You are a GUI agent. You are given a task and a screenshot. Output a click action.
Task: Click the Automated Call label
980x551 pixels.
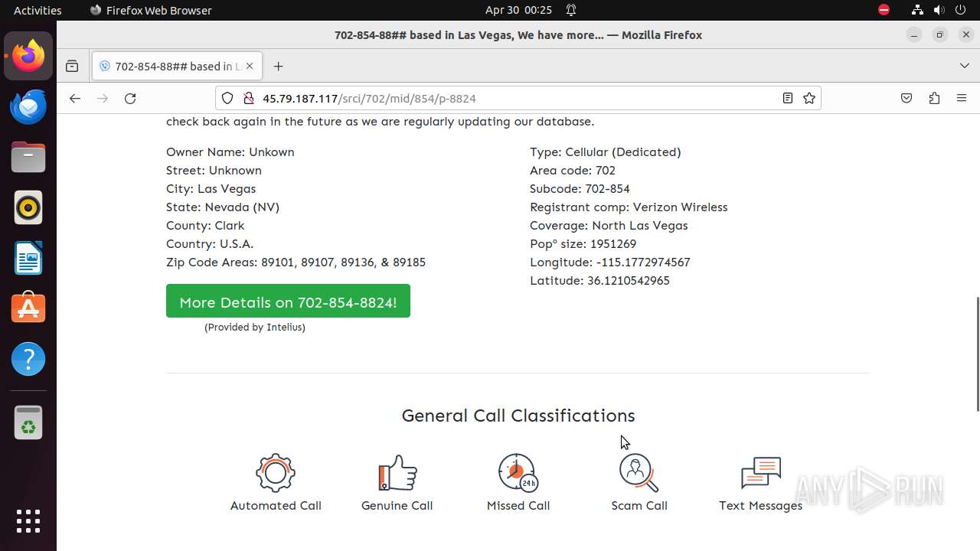coord(276,506)
